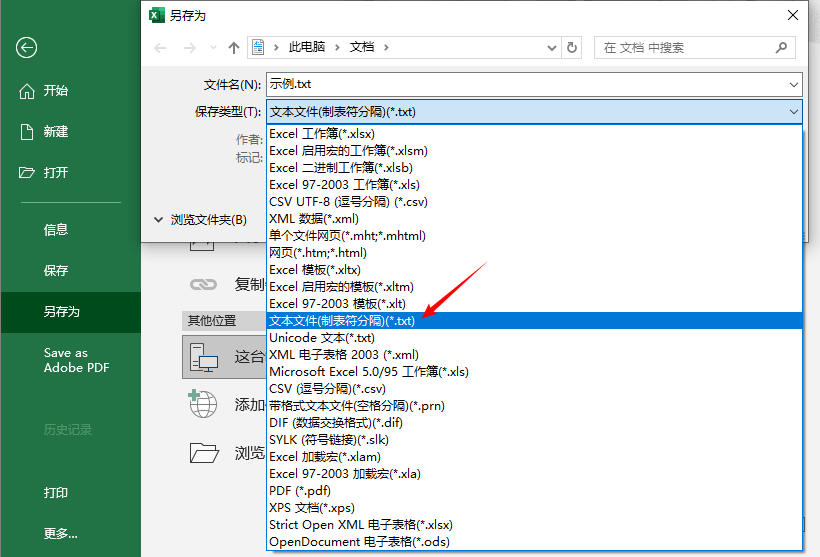Select CSV UTF-8 (逗号分隔) (*.csv)
This screenshot has width=820, height=557.
534,202
